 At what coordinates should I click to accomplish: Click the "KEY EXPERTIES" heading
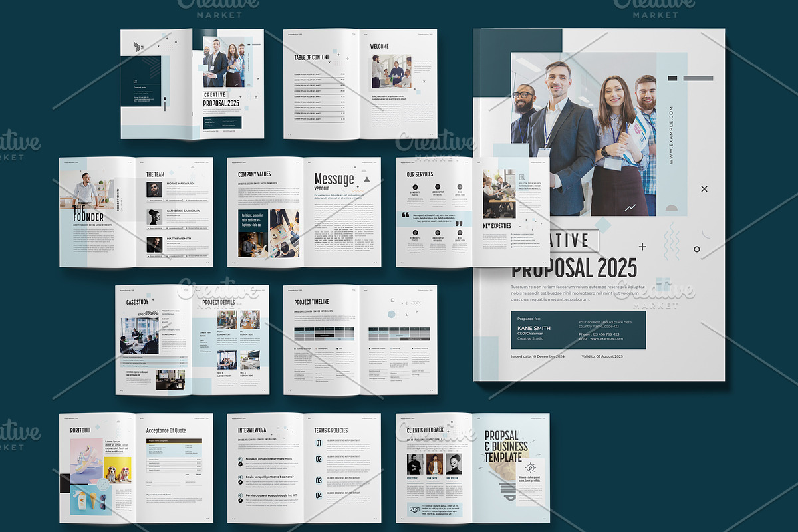pos(497,226)
